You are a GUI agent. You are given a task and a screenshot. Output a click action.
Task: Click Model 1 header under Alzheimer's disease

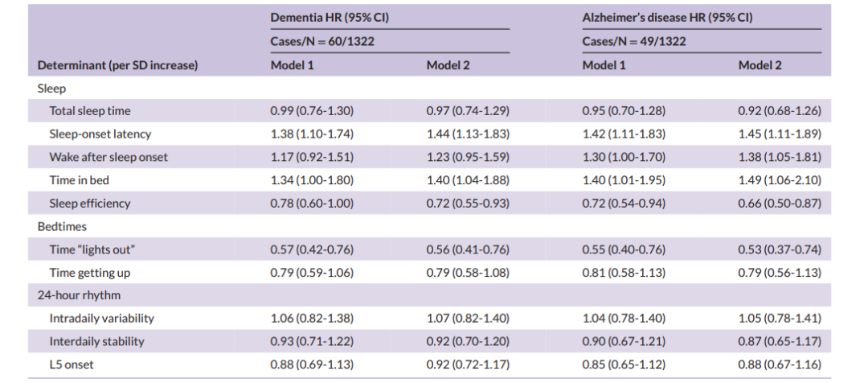[x=604, y=65]
